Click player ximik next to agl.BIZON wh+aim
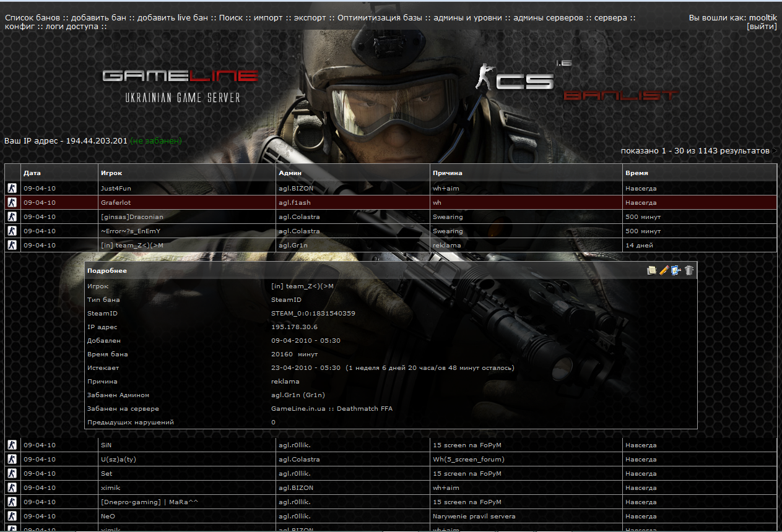 coord(110,487)
